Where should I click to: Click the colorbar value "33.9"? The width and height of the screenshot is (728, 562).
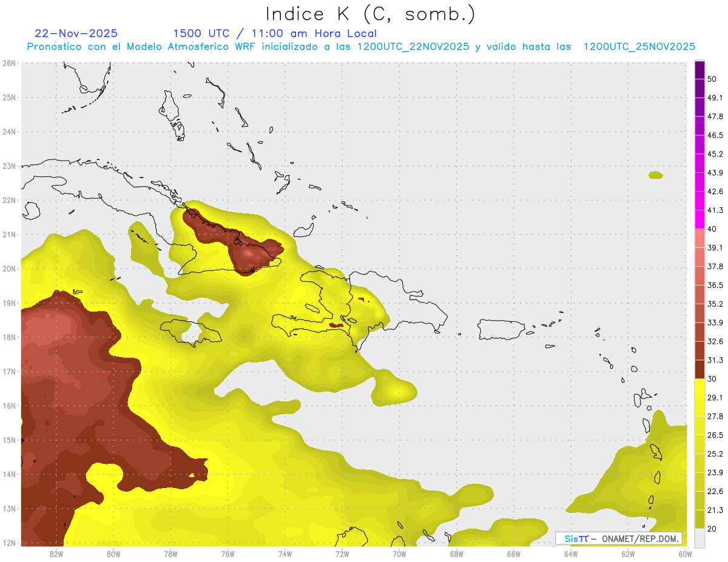(x=715, y=323)
